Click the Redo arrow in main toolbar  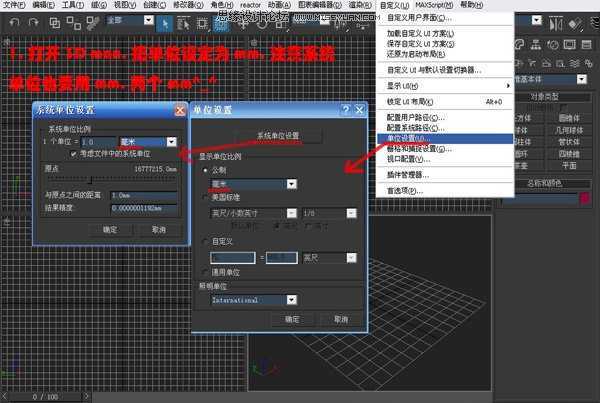click(34, 23)
